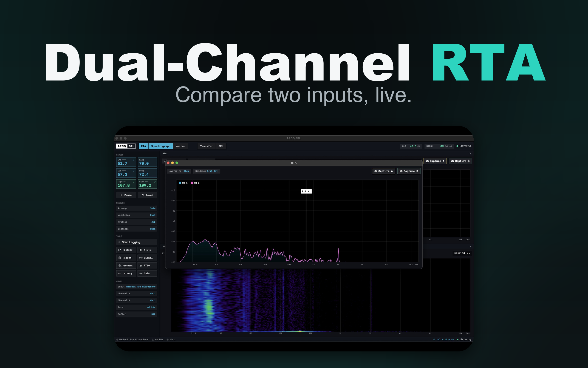Click the Signal generator broadcast icon
588x368 pixels.
[x=141, y=258]
